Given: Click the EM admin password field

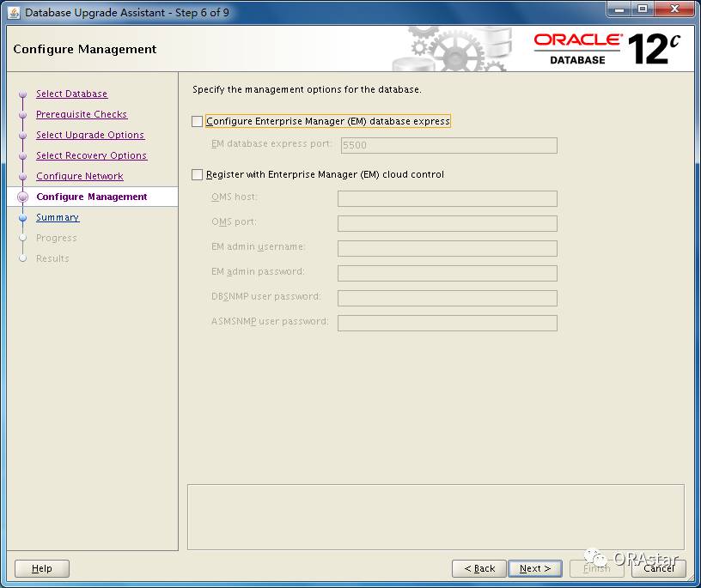Looking at the screenshot, I should [448, 274].
